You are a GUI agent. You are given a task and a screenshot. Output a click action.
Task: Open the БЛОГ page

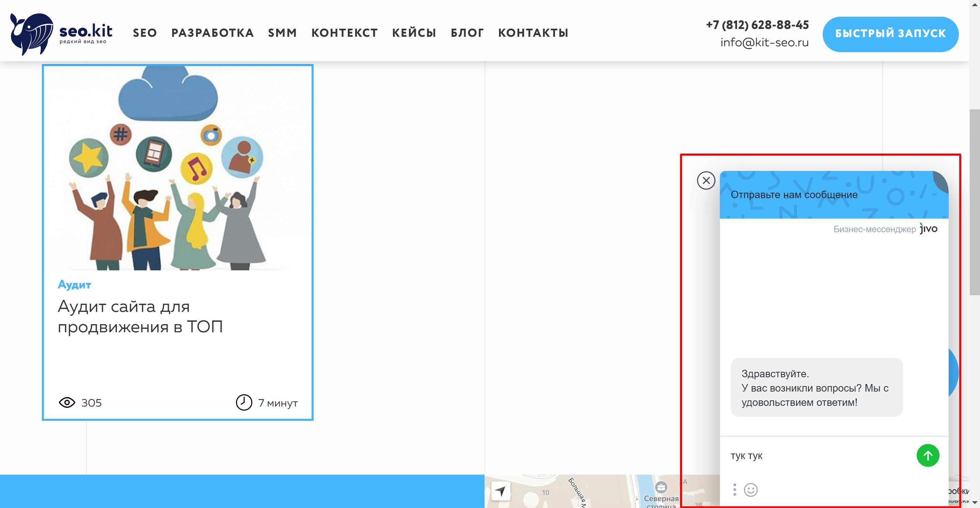468,33
